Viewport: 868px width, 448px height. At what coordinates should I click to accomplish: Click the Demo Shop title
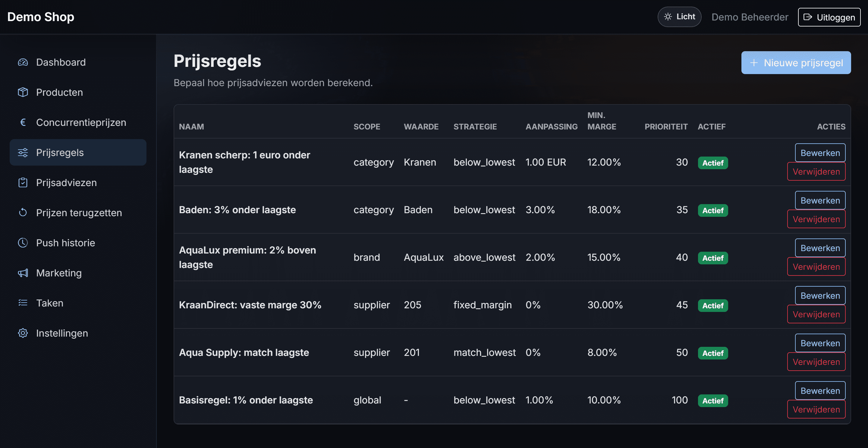pos(41,17)
